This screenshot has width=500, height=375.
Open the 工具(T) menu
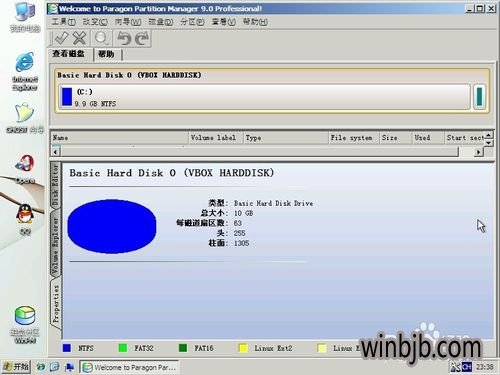pyautogui.click(x=63, y=22)
